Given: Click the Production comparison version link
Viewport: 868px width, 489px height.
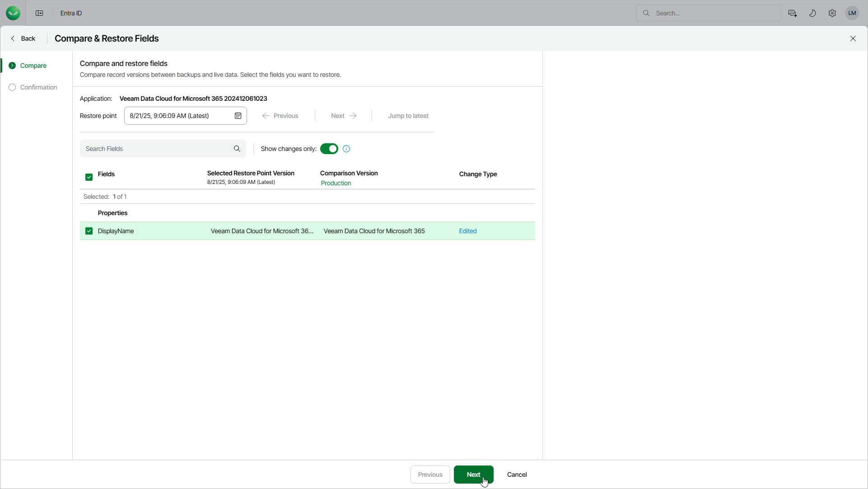Looking at the screenshot, I should (336, 183).
